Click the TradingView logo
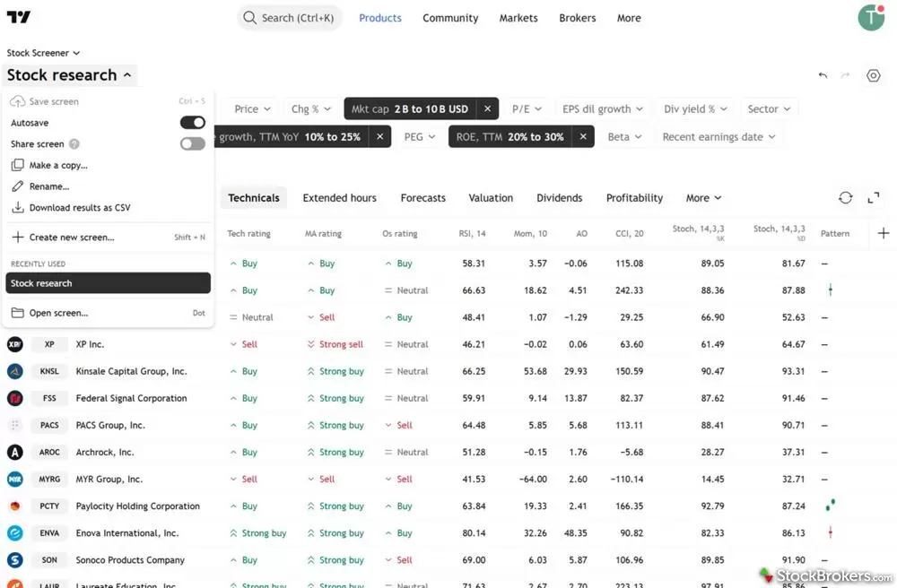 point(18,17)
